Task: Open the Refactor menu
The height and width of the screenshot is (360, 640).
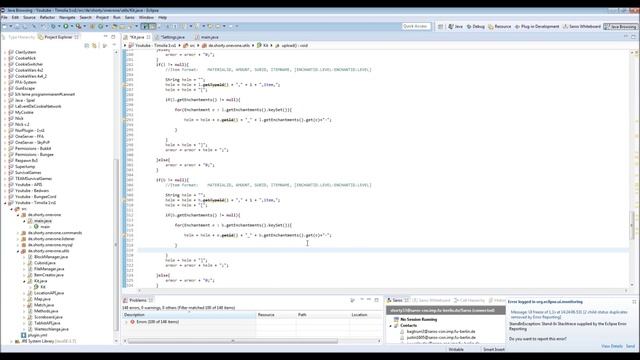Action: tap(47, 18)
